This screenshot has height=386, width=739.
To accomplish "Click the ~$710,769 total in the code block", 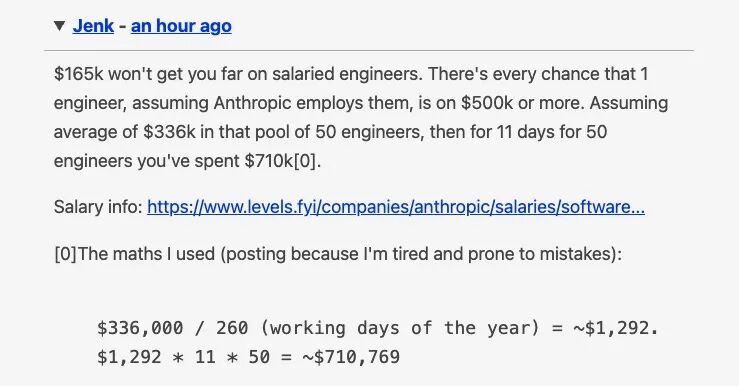I will [x=351, y=357].
